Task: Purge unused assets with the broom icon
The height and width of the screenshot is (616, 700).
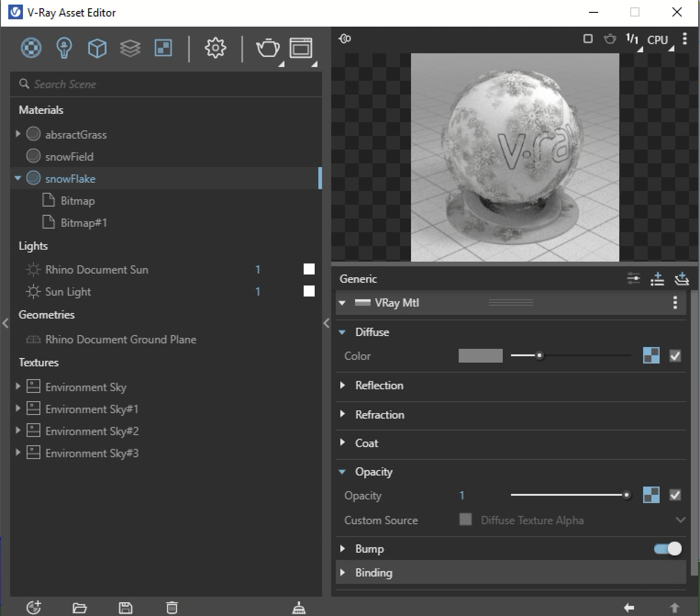Action: 299,608
